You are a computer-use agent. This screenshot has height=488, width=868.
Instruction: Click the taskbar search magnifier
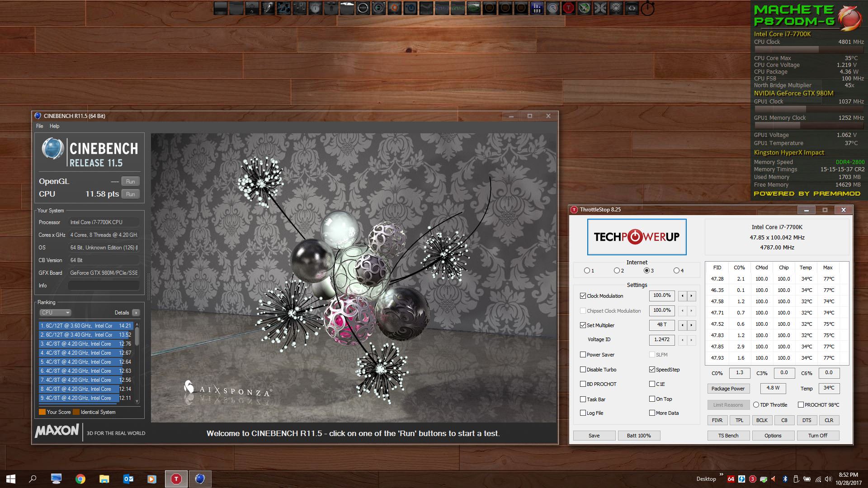pos(33,479)
